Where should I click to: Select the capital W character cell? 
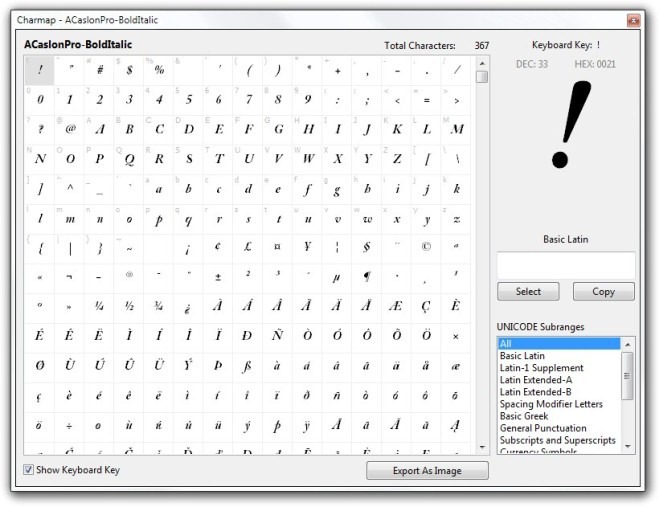pos(308,159)
